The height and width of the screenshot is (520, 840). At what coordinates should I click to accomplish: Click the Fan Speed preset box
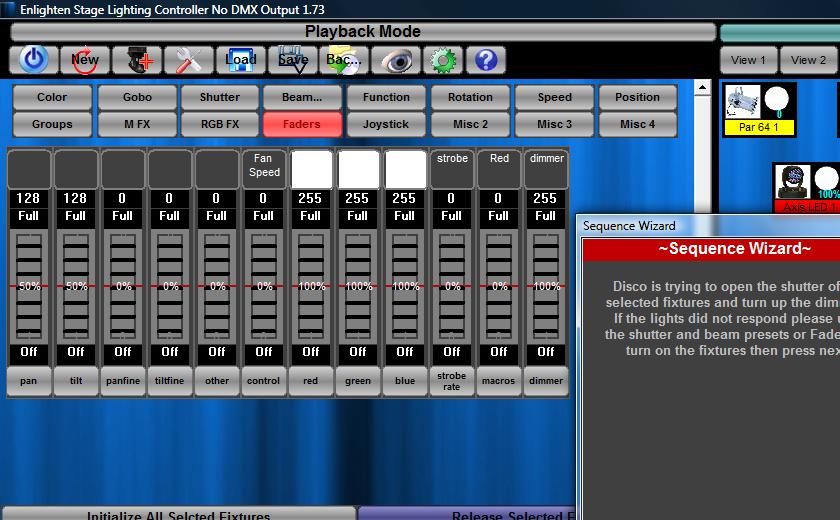click(263, 168)
